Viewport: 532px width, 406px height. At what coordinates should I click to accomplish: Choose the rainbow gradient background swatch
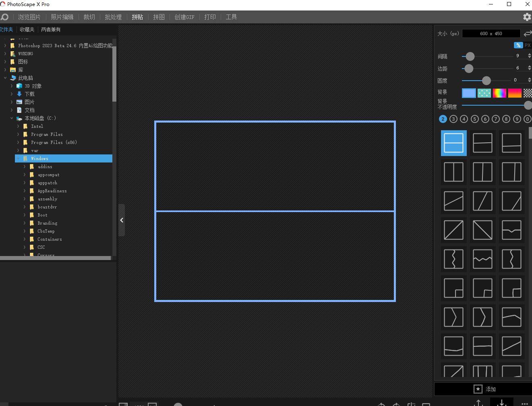click(499, 93)
